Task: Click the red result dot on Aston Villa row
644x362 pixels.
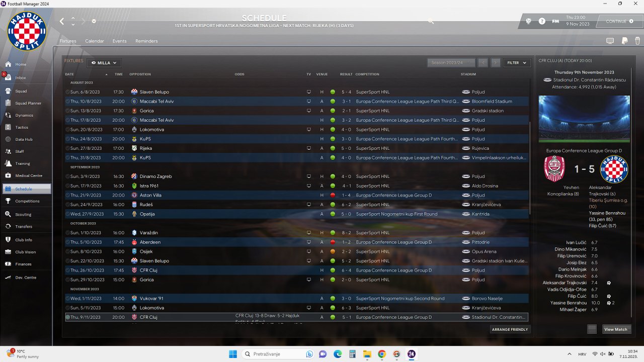Action: pyautogui.click(x=333, y=195)
